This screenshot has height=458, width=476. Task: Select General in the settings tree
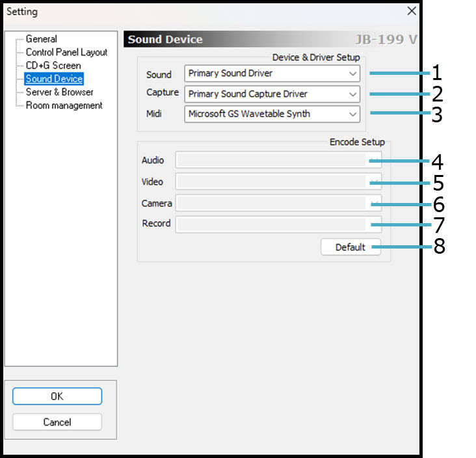click(x=41, y=39)
